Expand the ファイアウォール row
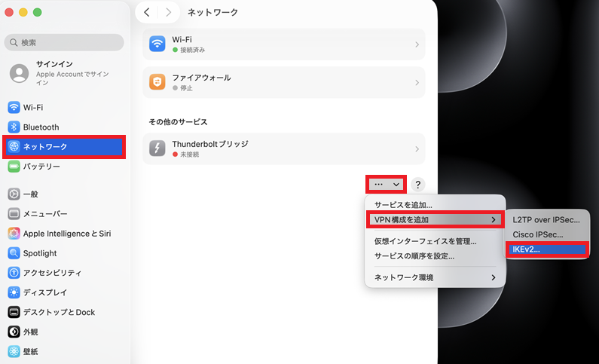The image size is (599, 364). 283,82
